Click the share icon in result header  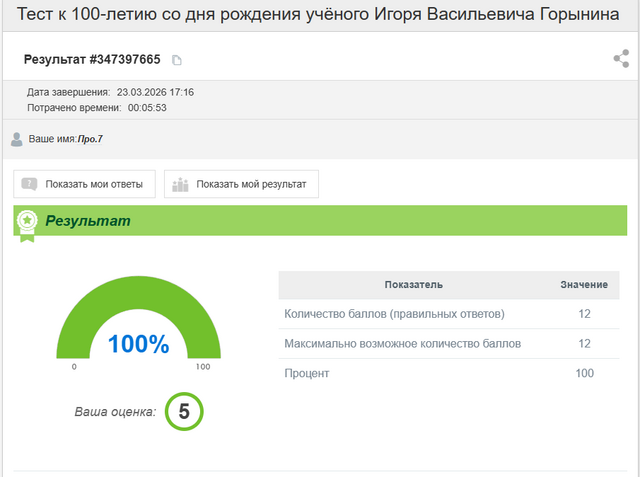pyautogui.click(x=621, y=59)
